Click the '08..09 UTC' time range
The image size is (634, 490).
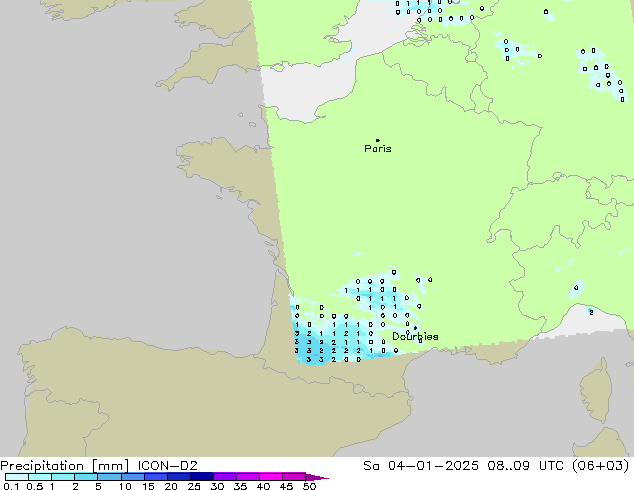(x=526, y=466)
